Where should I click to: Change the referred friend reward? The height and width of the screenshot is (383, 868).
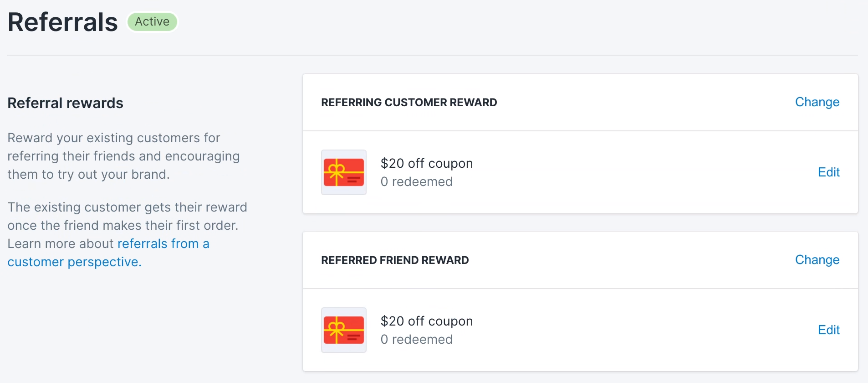[x=817, y=260]
